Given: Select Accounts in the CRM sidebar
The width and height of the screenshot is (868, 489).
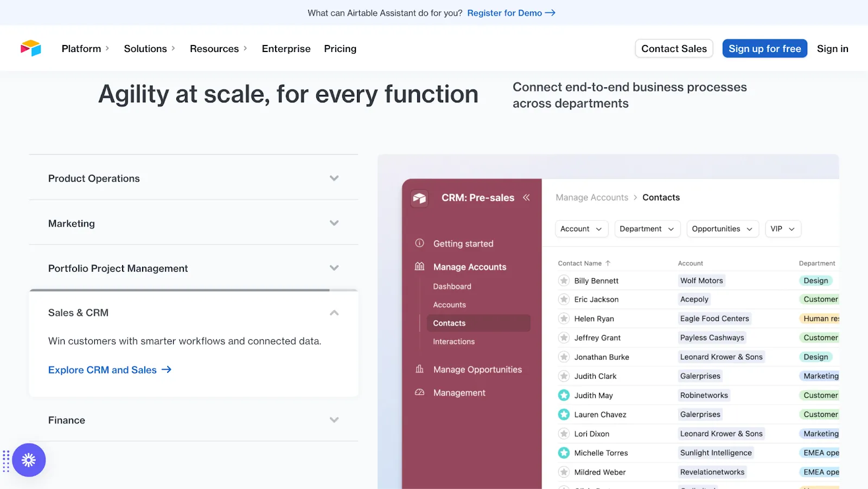Looking at the screenshot, I should (x=449, y=305).
